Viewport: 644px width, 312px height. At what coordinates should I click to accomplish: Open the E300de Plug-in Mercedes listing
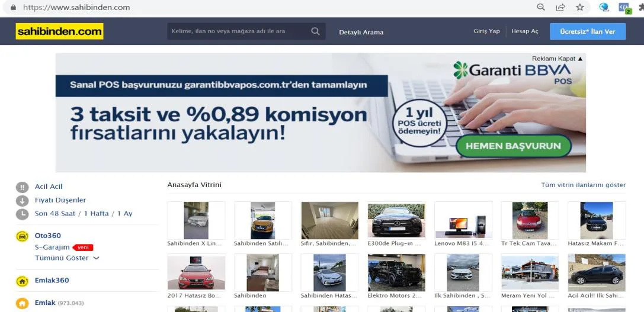click(396, 220)
